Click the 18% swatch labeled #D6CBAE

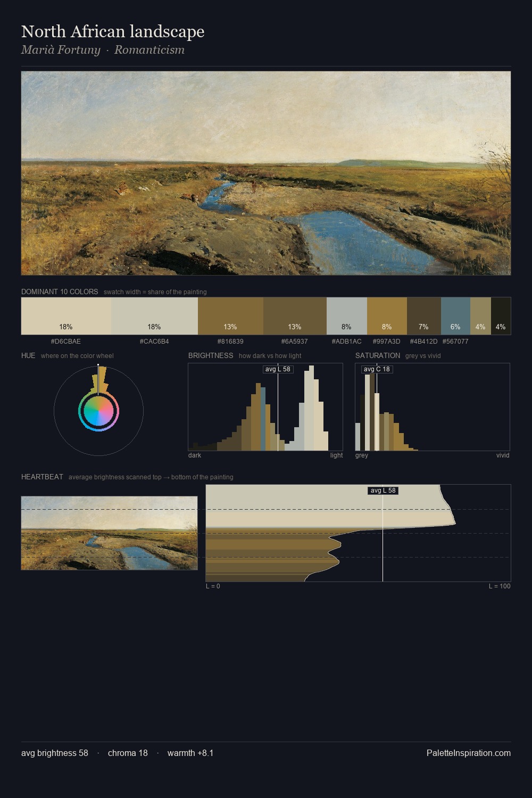66,316
